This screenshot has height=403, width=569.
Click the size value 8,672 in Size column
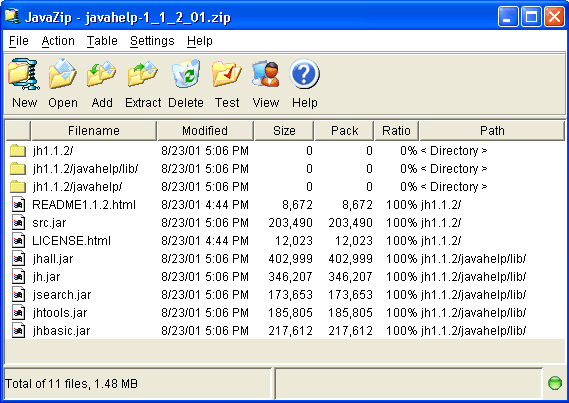click(297, 205)
